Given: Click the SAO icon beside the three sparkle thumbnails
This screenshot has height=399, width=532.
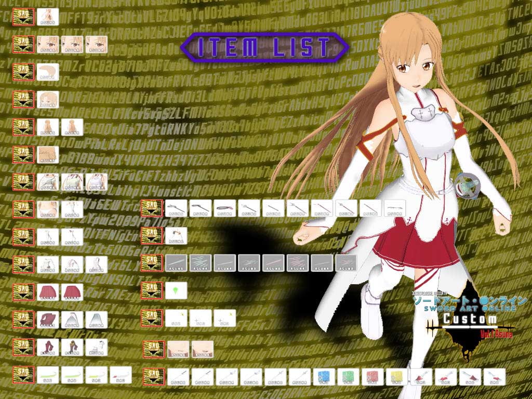Looking at the screenshot, I should click(x=152, y=318).
